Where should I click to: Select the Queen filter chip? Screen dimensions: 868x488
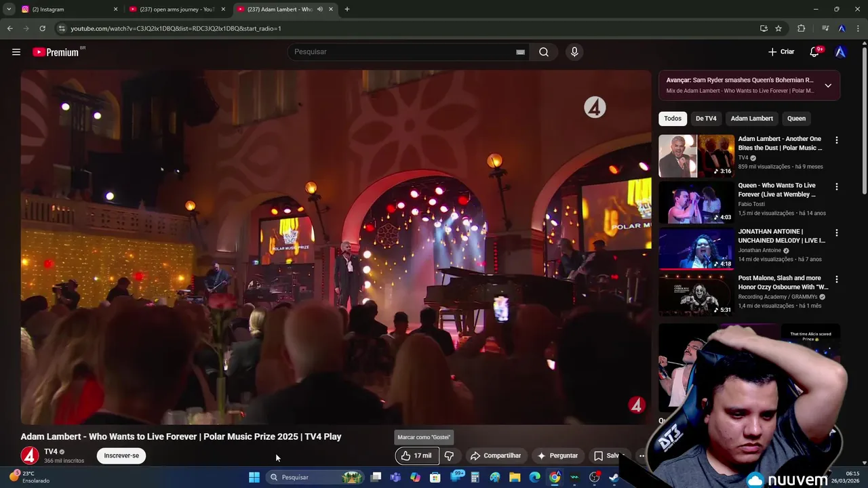(796, 119)
